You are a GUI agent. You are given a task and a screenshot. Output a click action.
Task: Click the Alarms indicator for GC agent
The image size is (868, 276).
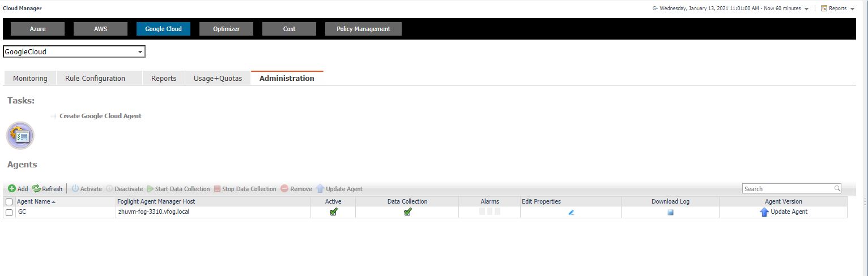coord(490,212)
